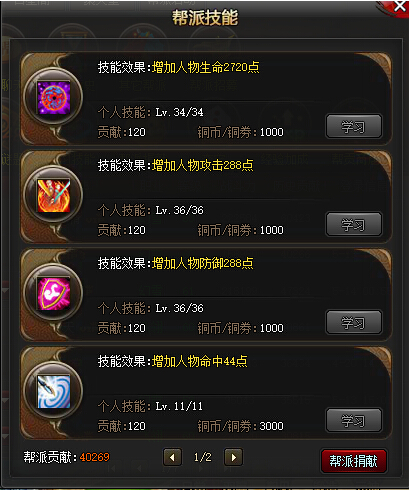This screenshot has height=490, width=409.
Task: Click the page indicator 1/2
Action: click(x=203, y=457)
